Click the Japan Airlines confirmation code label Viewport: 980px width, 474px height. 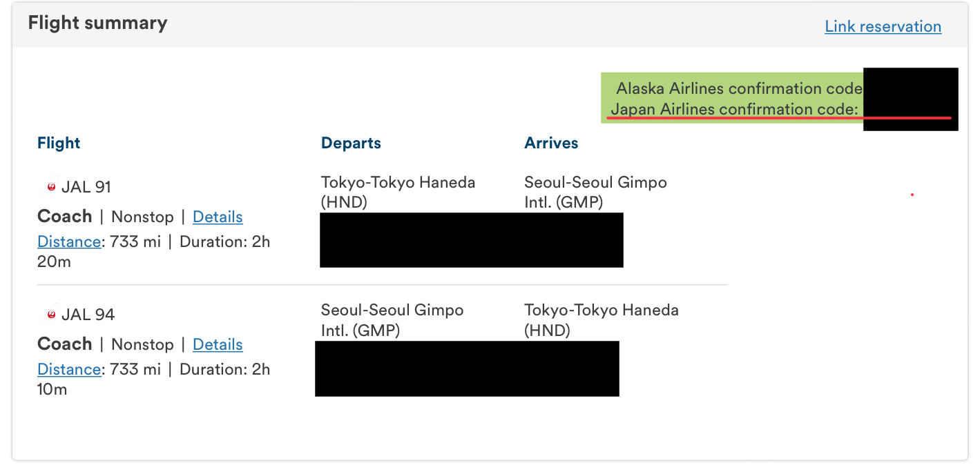pyautogui.click(x=734, y=109)
